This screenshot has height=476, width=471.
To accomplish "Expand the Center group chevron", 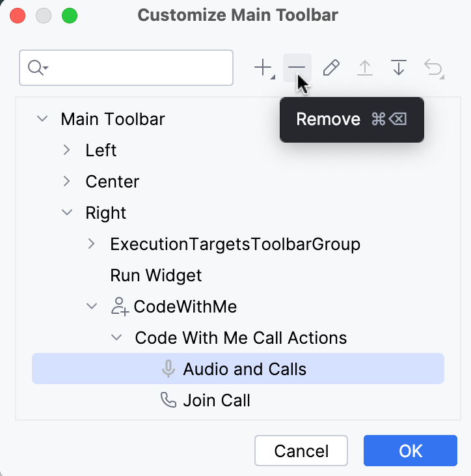I will (x=67, y=182).
